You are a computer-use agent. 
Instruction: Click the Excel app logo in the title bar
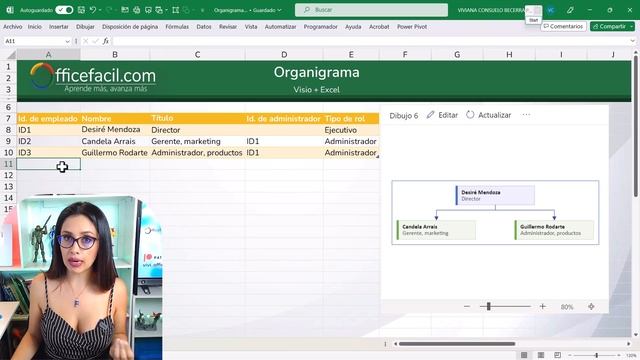pos(10,10)
